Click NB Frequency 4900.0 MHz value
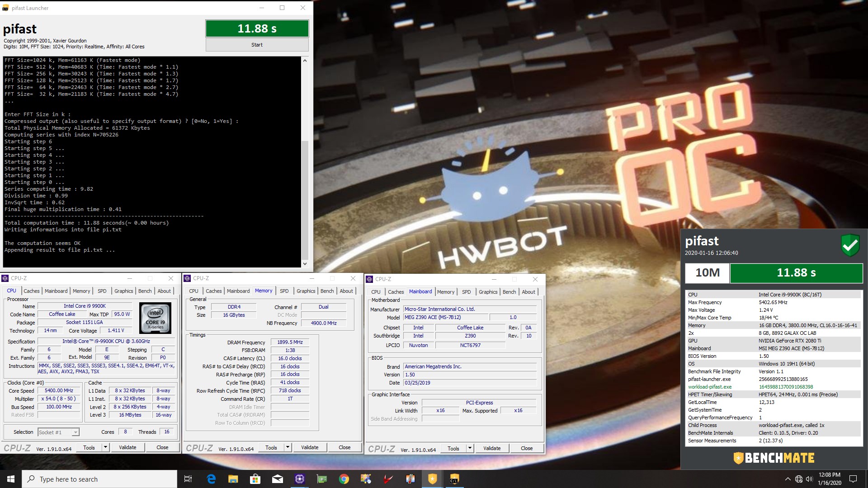Image resolution: width=868 pixels, height=488 pixels. (324, 323)
